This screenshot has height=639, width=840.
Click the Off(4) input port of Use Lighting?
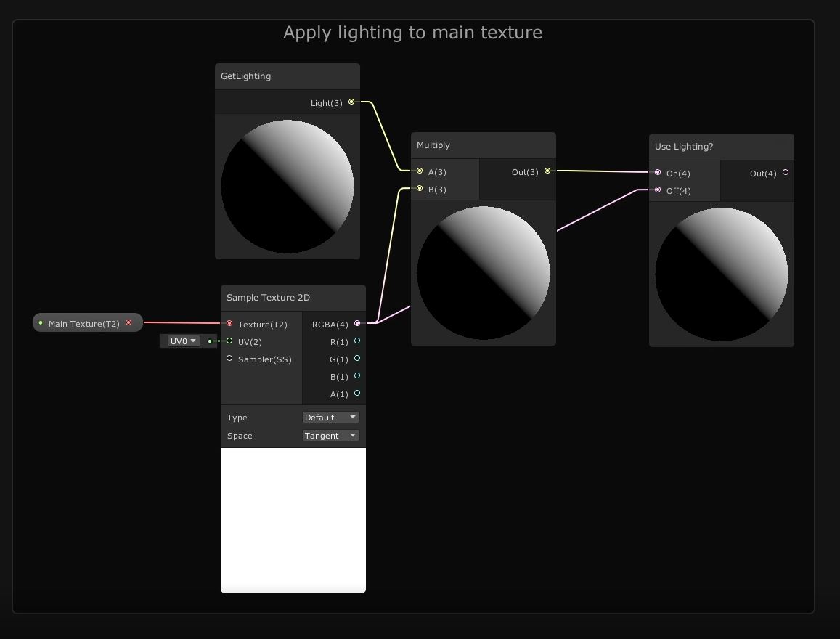tap(658, 190)
